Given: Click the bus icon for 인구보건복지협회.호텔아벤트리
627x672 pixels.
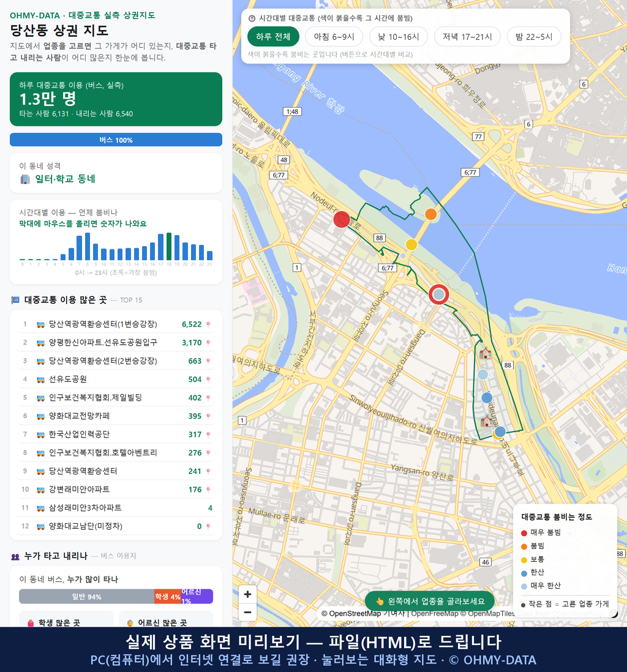Looking at the screenshot, I should (x=41, y=453).
